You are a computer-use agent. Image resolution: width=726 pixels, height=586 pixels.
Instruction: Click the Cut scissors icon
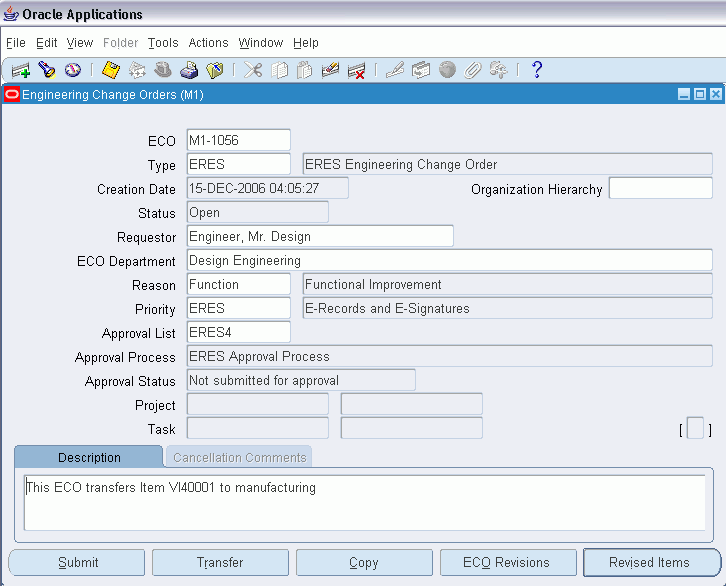[253, 70]
